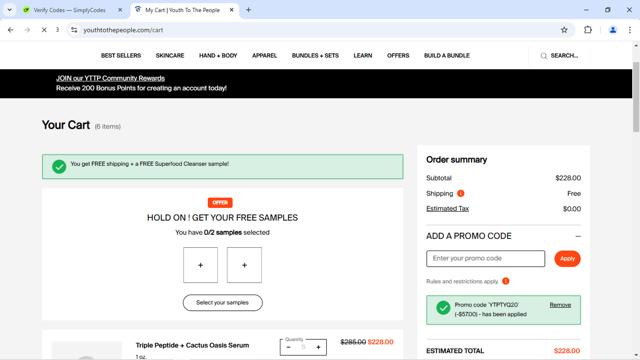Open Estimated Tax link

click(x=447, y=209)
